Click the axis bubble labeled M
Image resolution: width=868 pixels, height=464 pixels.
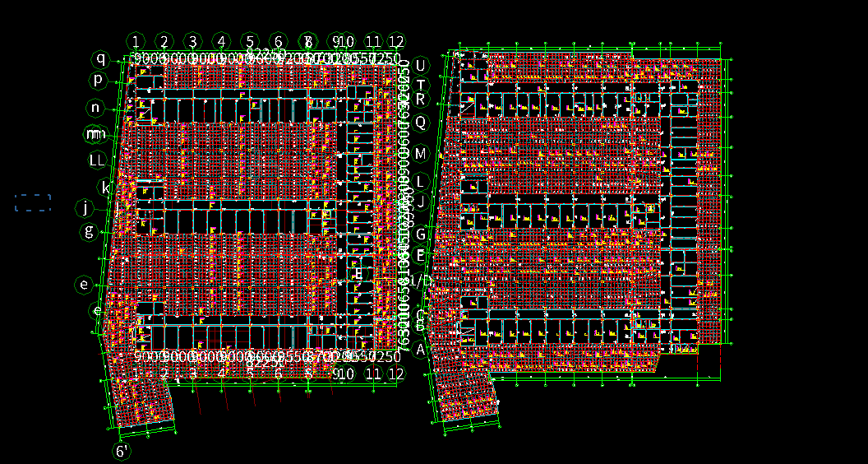[x=420, y=154]
